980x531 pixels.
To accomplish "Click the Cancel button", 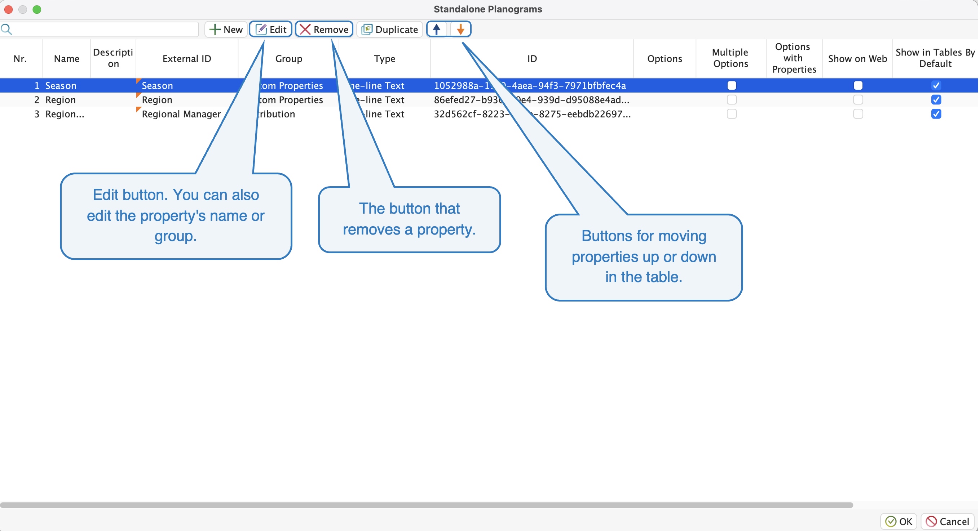I will [x=947, y=521].
